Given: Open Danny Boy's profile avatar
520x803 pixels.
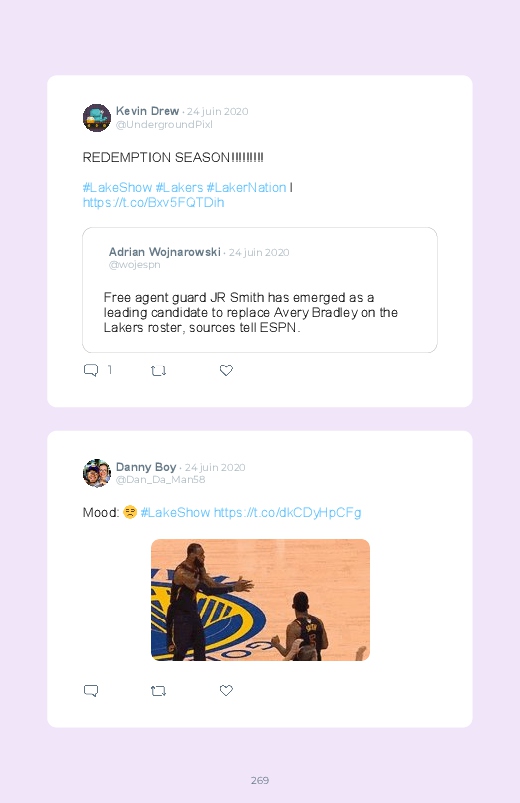Looking at the screenshot, I should click(97, 473).
